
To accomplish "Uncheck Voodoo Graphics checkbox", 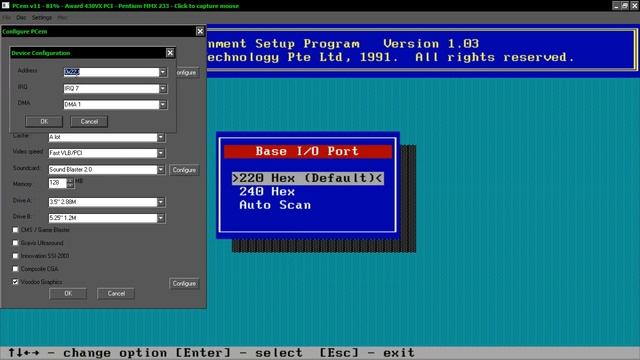I will click(16, 282).
